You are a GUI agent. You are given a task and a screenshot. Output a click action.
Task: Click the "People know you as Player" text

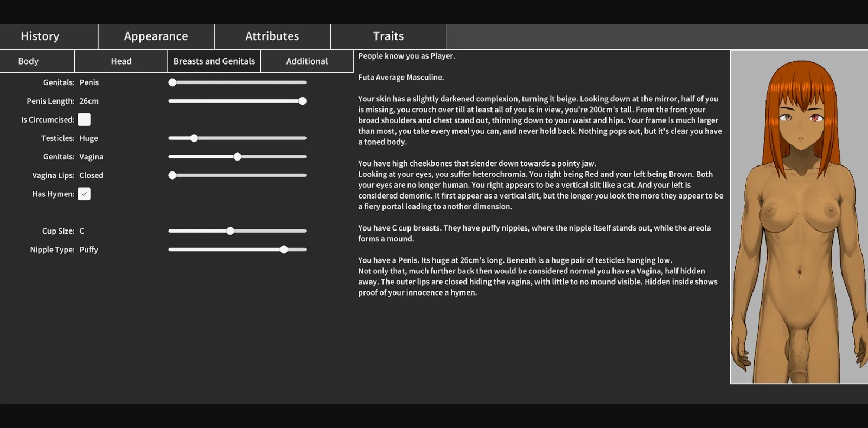click(x=406, y=56)
